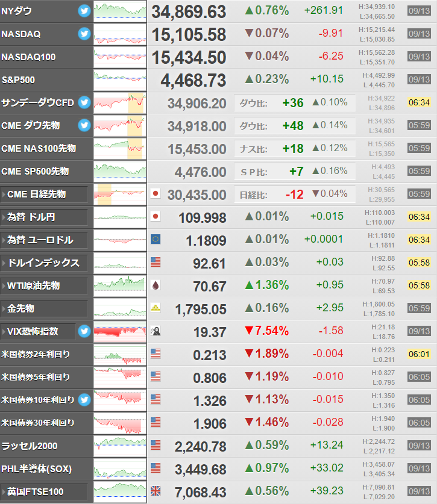Click the WTI change ▲1.36%
The width and height of the screenshot is (437, 504).
point(267,285)
